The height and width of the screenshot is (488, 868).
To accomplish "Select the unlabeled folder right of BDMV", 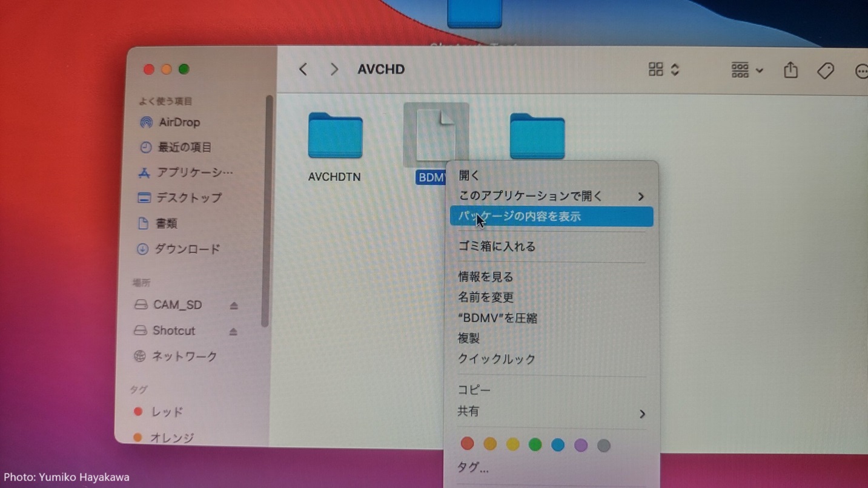I will (x=537, y=137).
